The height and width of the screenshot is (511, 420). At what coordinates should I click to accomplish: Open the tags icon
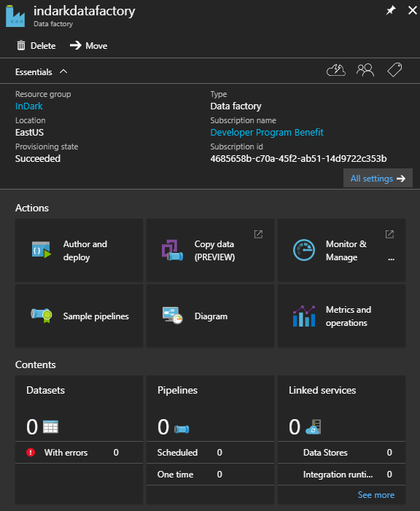[x=394, y=70]
